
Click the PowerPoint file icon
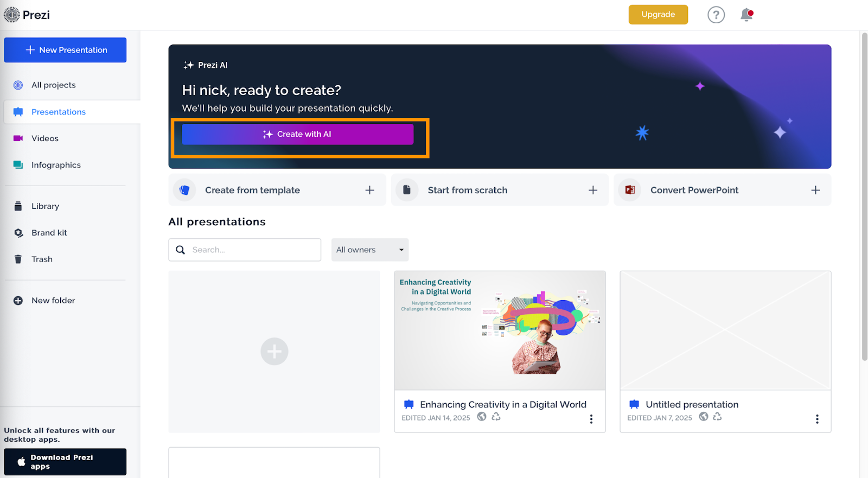[630, 190]
